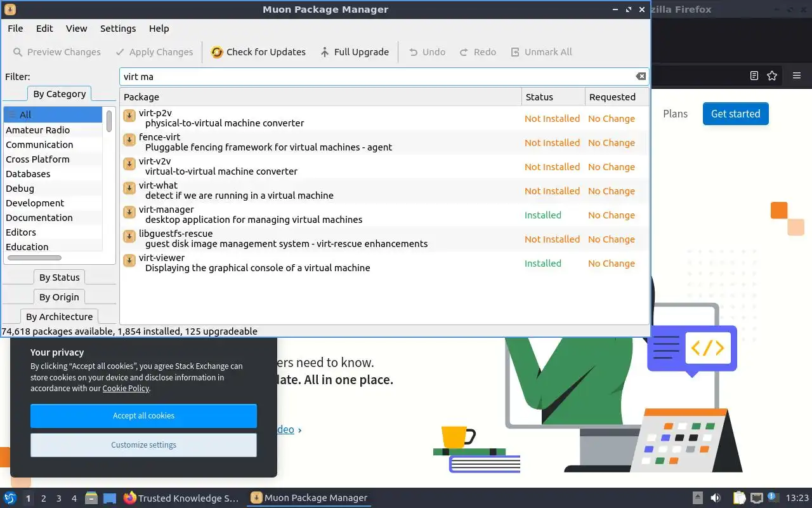Image resolution: width=812 pixels, height=508 pixels.
Task: Click the show desktop icon in the taskbar
Action: click(110, 498)
